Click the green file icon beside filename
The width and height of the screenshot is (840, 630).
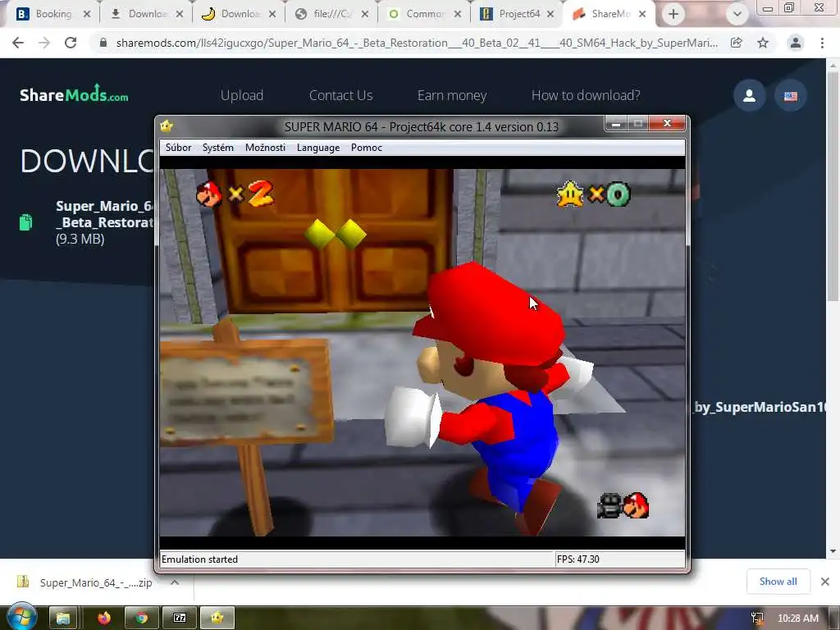(x=25, y=221)
